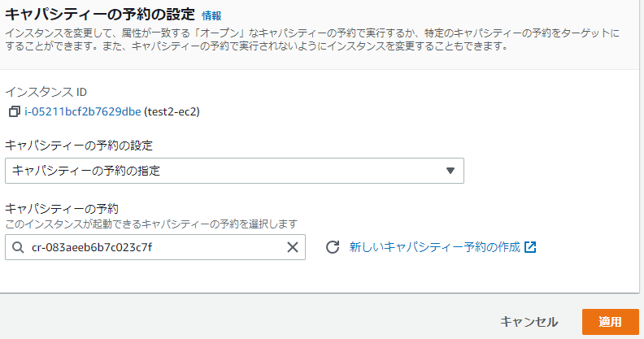Focus the capacity reservation search field
Viewport: 644px width, 339px height.
154,248
